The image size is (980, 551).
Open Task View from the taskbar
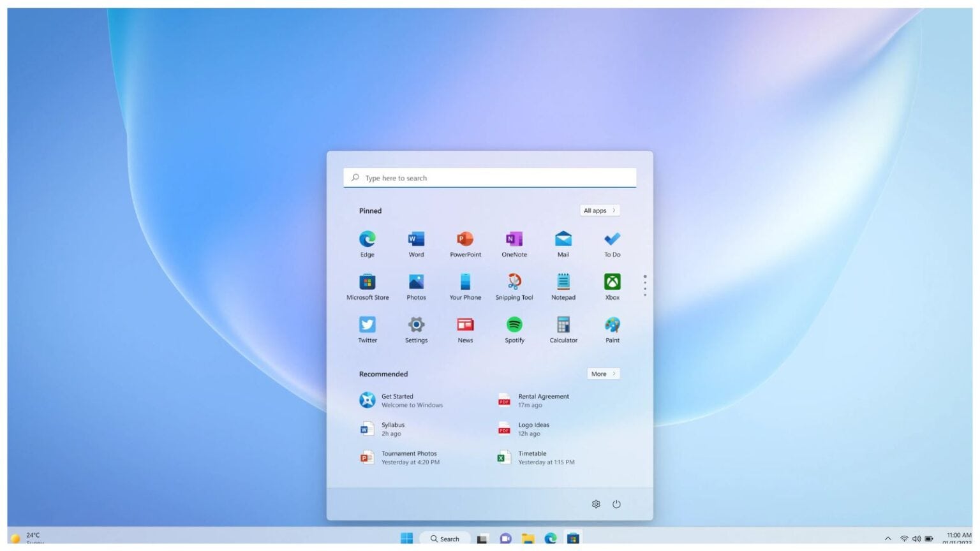pos(483,539)
